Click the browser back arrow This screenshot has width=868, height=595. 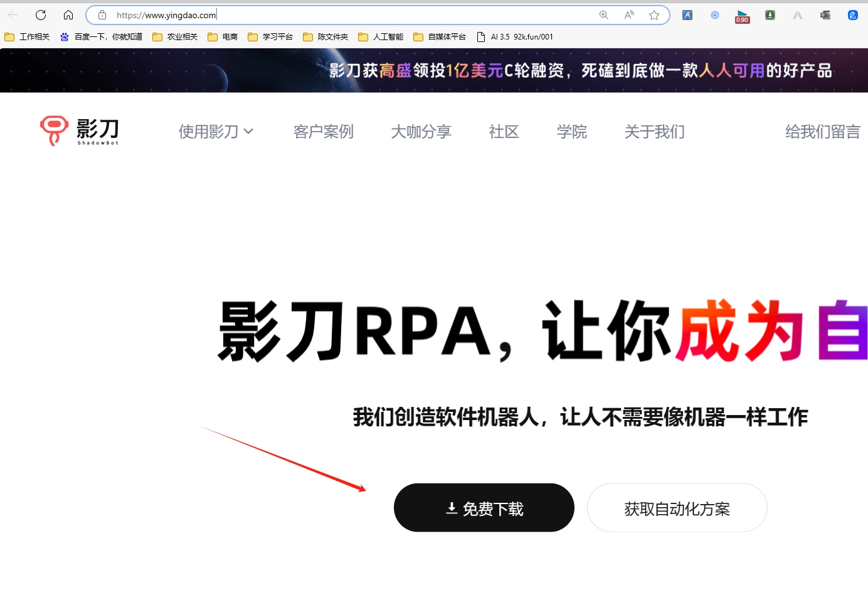(x=13, y=15)
